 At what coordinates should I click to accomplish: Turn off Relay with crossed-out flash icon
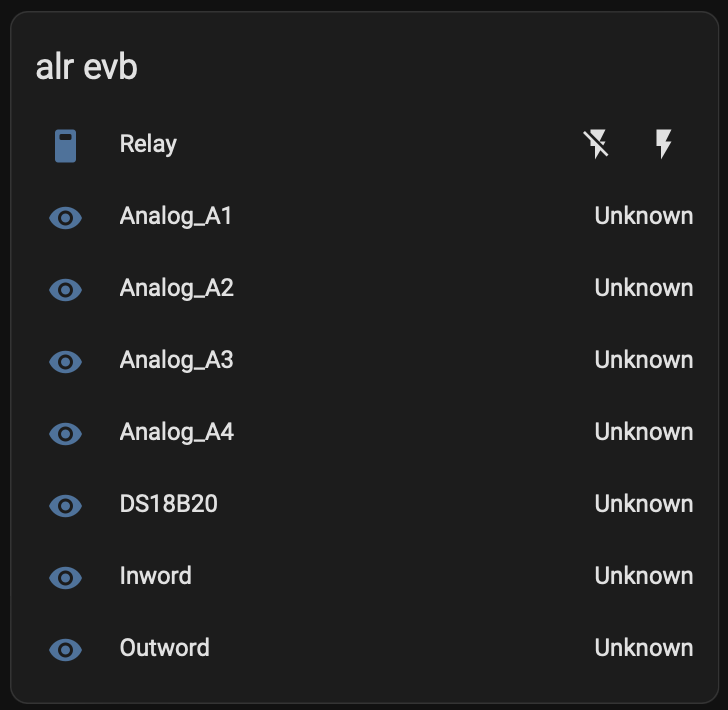pyautogui.click(x=597, y=145)
